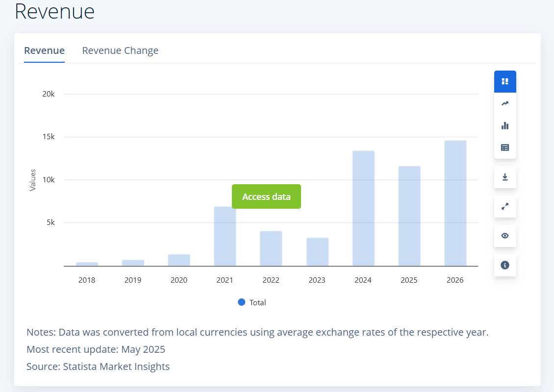
Task: Click the download chart icon
Action: click(505, 177)
